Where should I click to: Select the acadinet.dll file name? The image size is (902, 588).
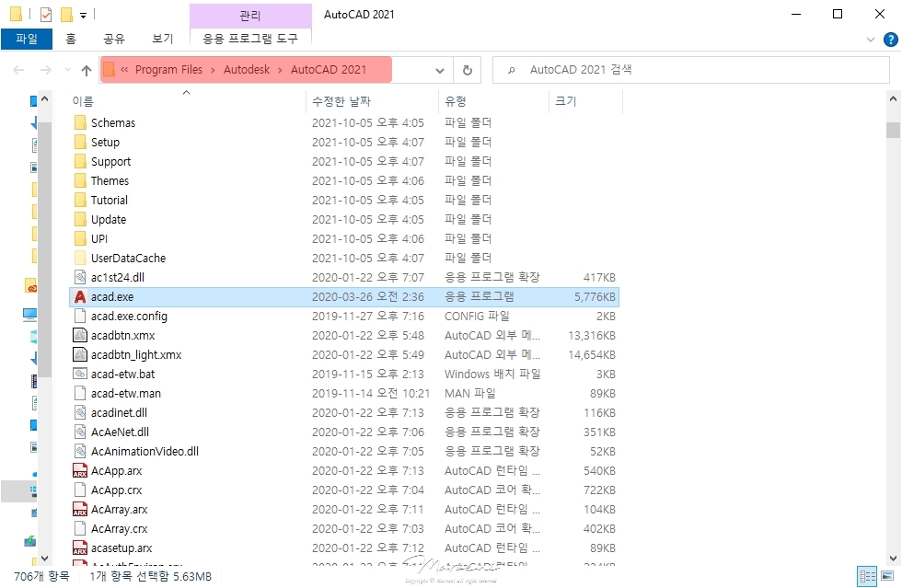pos(119,412)
